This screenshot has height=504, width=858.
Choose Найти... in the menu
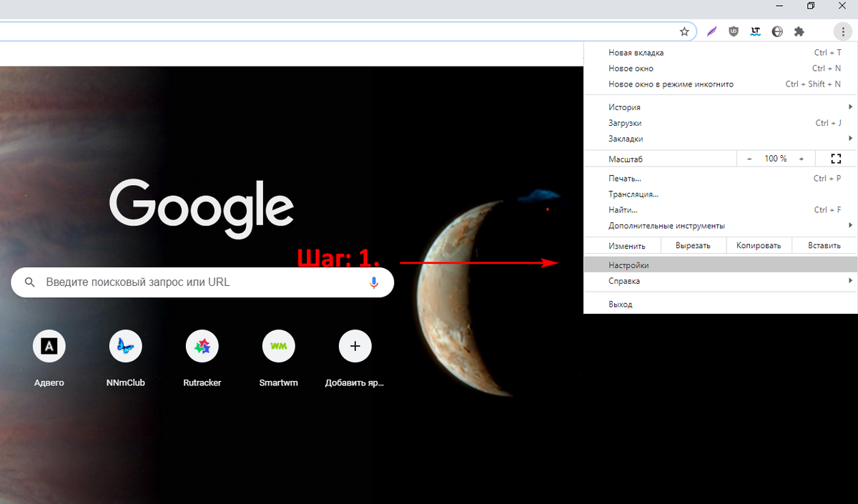[721, 210]
